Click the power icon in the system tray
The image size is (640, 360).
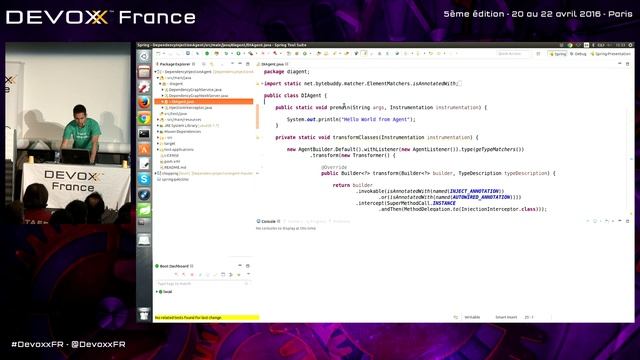point(631,45)
